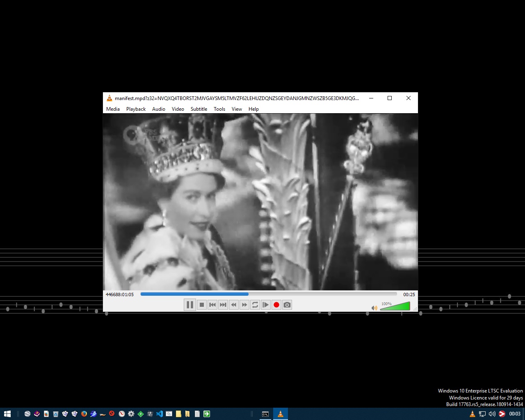
Task: Seek on the blue playback progress bar
Action: [x=269, y=294]
